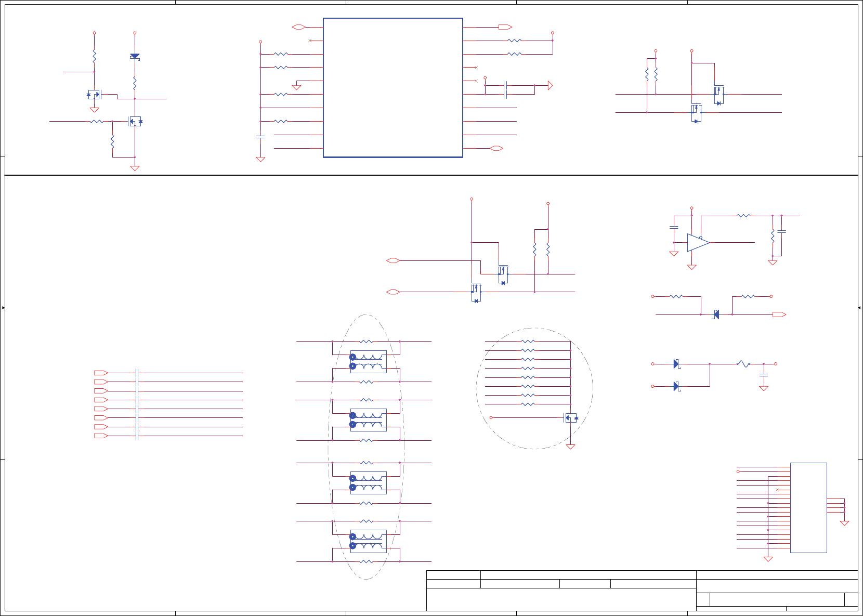Select the capacitor left of the op-amp
The width and height of the screenshot is (863, 616).
674,227
